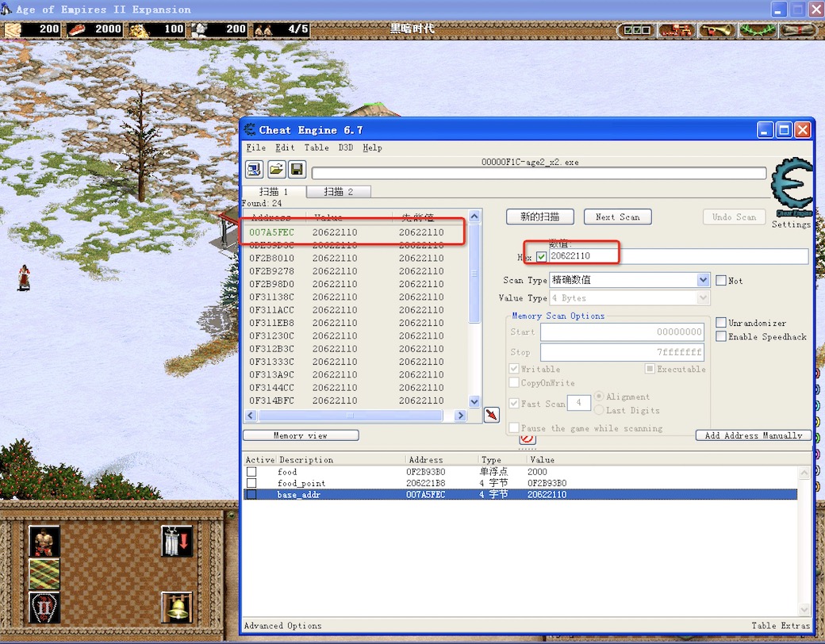Click the Undo Scan button

point(734,217)
